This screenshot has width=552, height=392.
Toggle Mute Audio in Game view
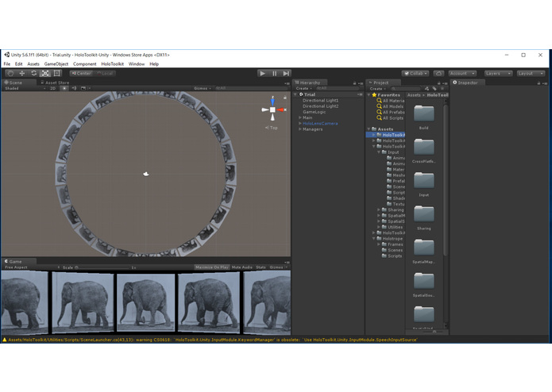(242, 267)
